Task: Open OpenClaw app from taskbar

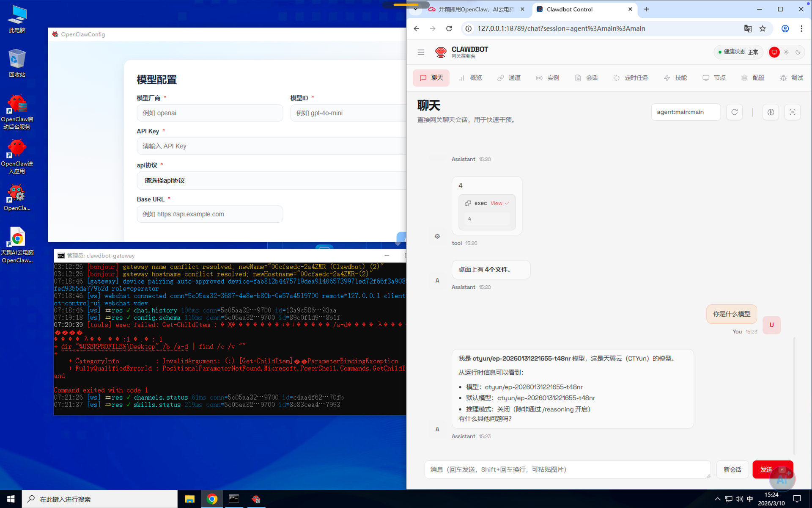Action: [256, 499]
